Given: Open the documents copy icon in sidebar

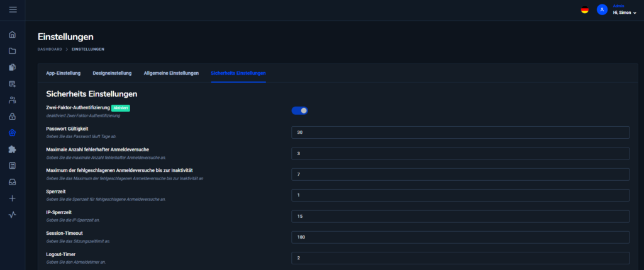Looking at the screenshot, I should click(x=13, y=67).
